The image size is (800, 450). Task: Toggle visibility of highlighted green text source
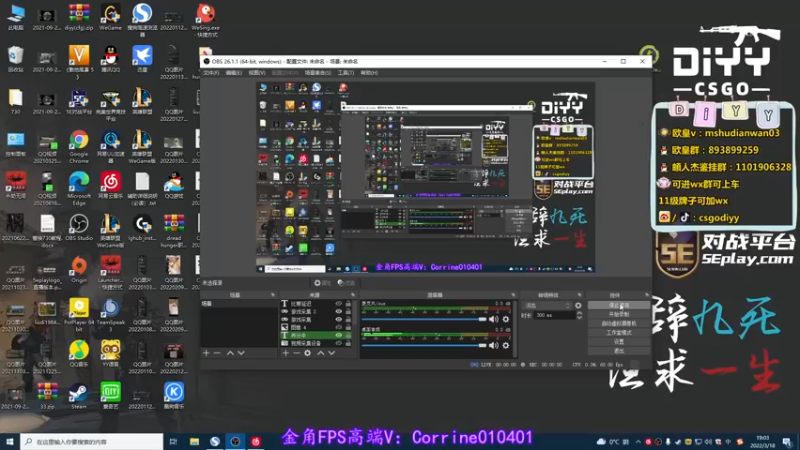pyautogui.click(x=338, y=335)
